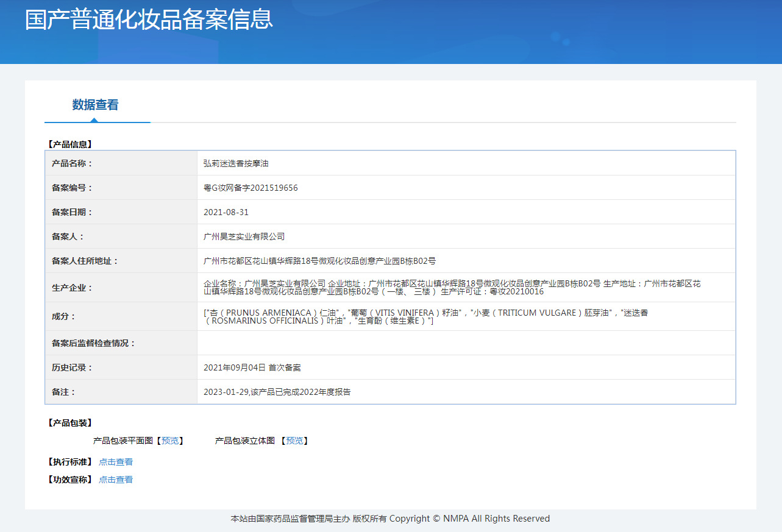Open 执行标准 点击查看 link
Image resolution: width=782 pixels, height=532 pixels.
116,462
